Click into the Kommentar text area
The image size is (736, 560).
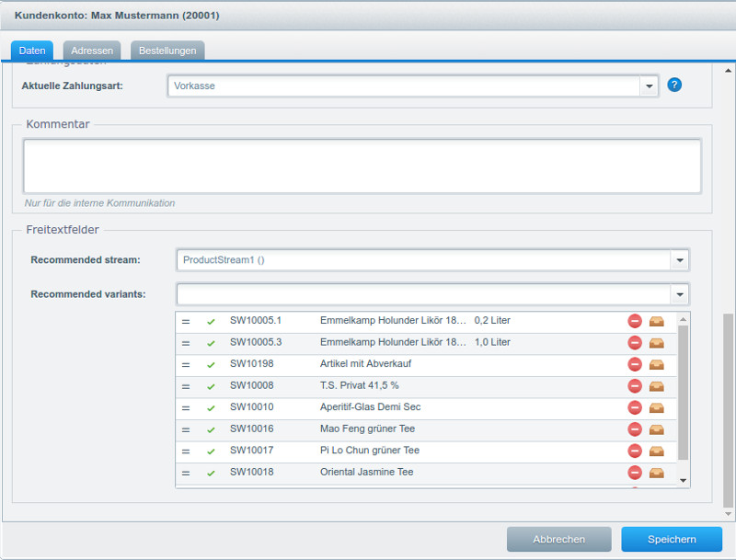362,166
